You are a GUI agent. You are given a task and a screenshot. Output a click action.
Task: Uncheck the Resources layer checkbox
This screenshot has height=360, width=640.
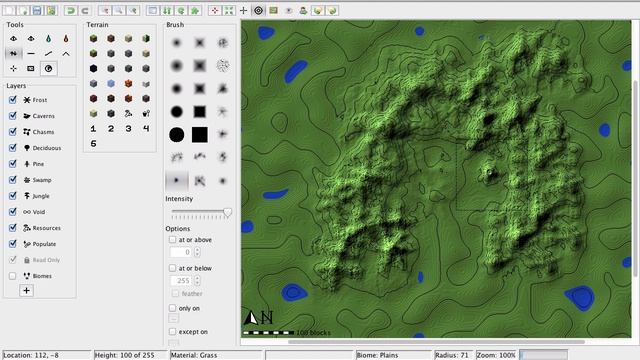click(x=13, y=227)
